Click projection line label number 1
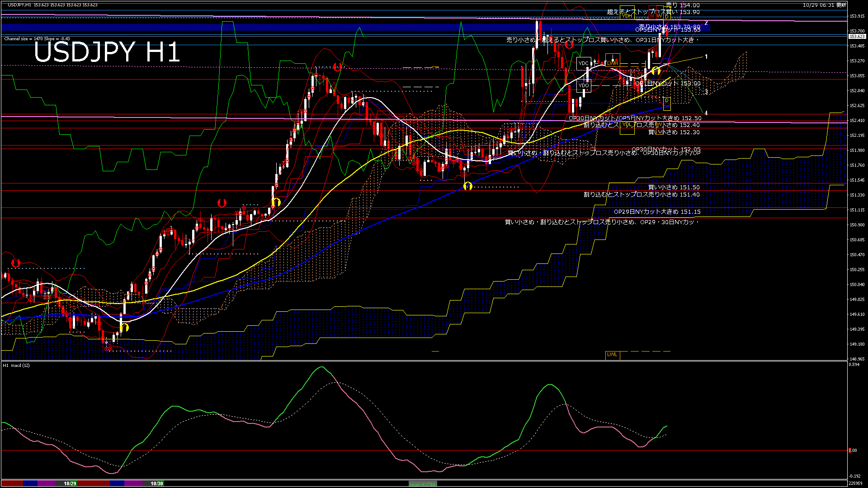The width and height of the screenshot is (868, 488). coord(706,57)
